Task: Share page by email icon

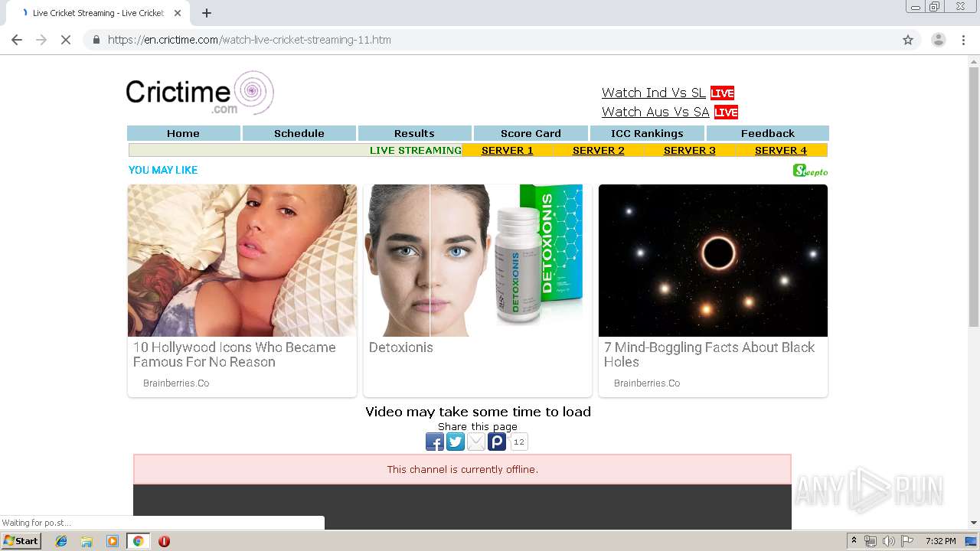Action: click(x=475, y=442)
